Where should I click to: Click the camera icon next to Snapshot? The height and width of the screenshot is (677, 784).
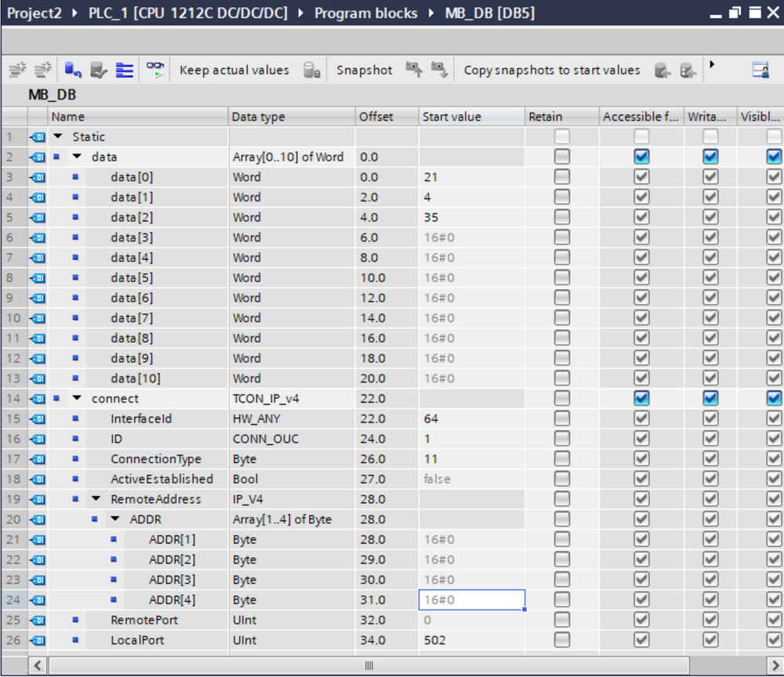click(x=415, y=70)
